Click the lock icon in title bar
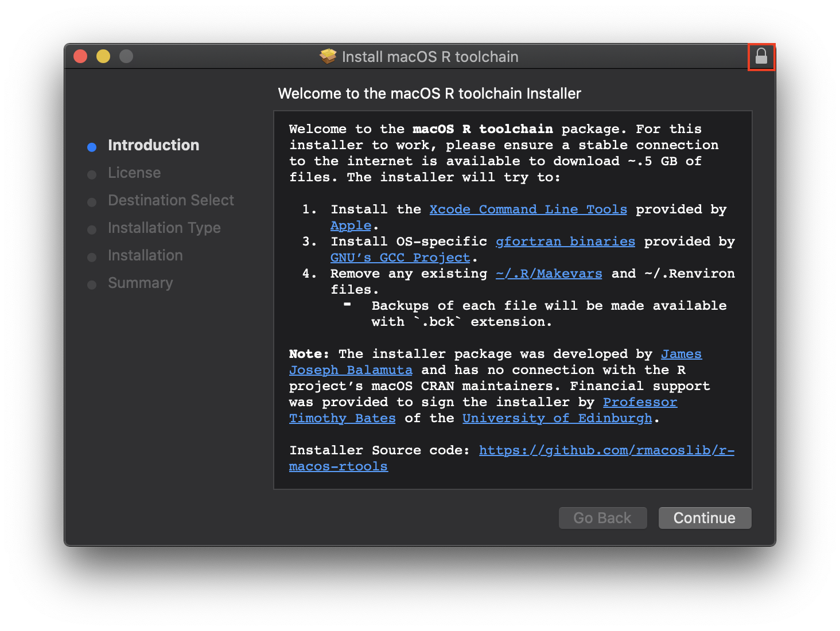The image size is (840, 631). 761,56
